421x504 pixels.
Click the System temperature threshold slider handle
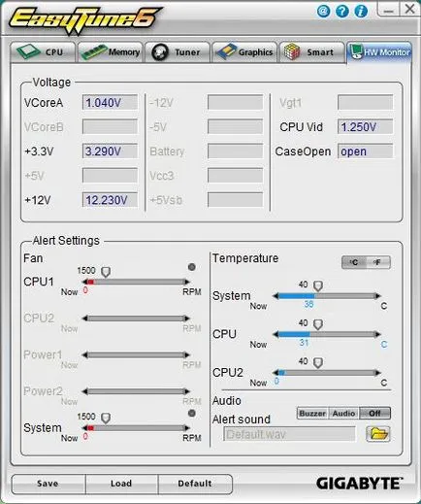pos(318,286)
